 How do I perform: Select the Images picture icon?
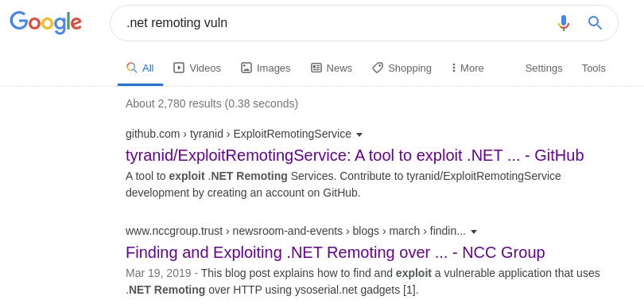[x=246, y=68]
